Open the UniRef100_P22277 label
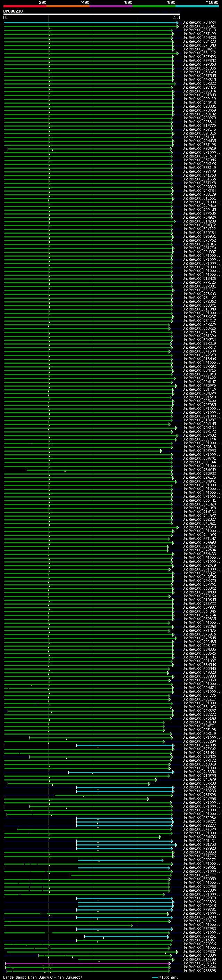 click(199, 825)
